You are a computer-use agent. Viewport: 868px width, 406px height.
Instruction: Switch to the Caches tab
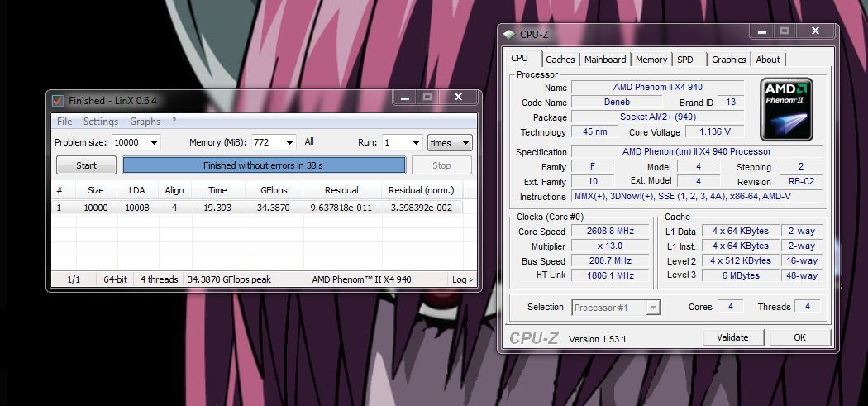click(560, 60)
